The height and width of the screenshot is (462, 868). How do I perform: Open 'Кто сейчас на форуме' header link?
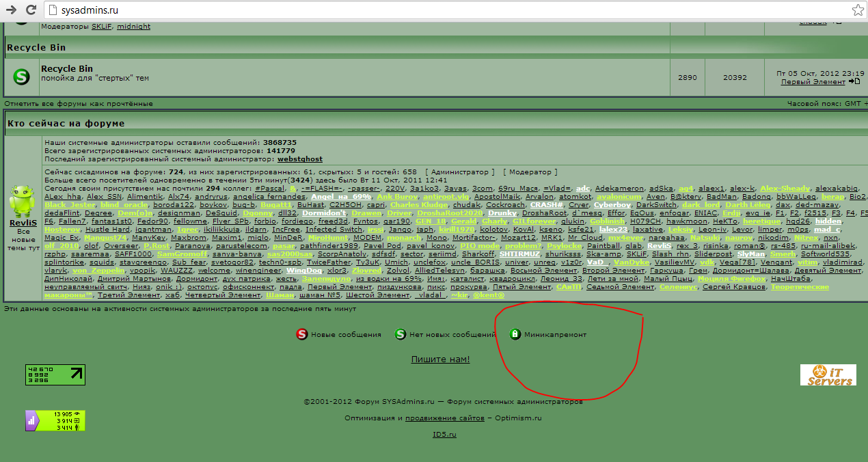(66, 124)
